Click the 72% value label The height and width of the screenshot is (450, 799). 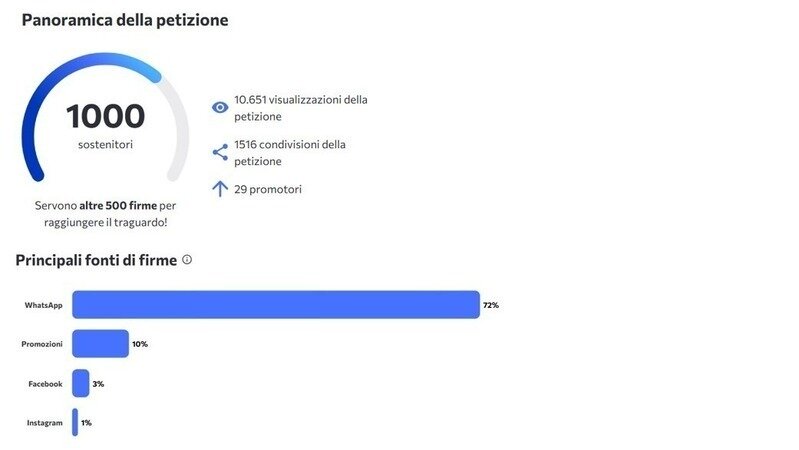pos(491,305)
